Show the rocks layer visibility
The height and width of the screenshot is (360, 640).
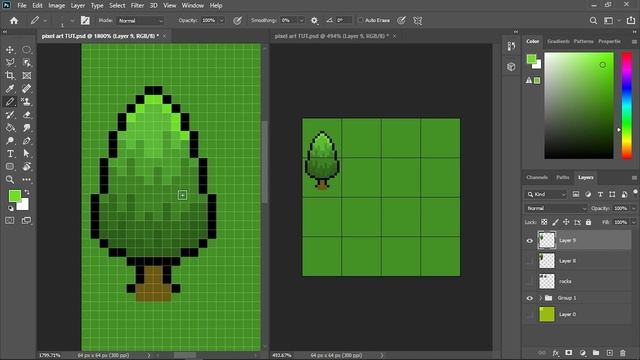point(529,281)
